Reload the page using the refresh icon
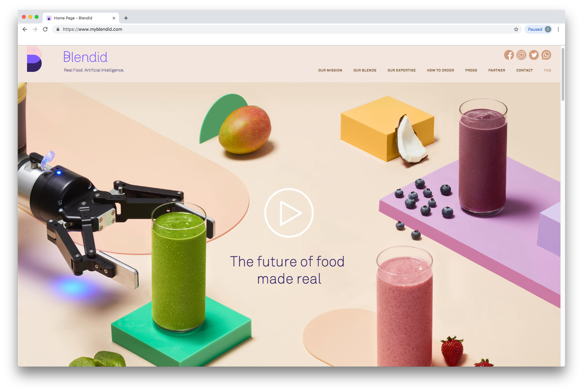 click(45, 29)
